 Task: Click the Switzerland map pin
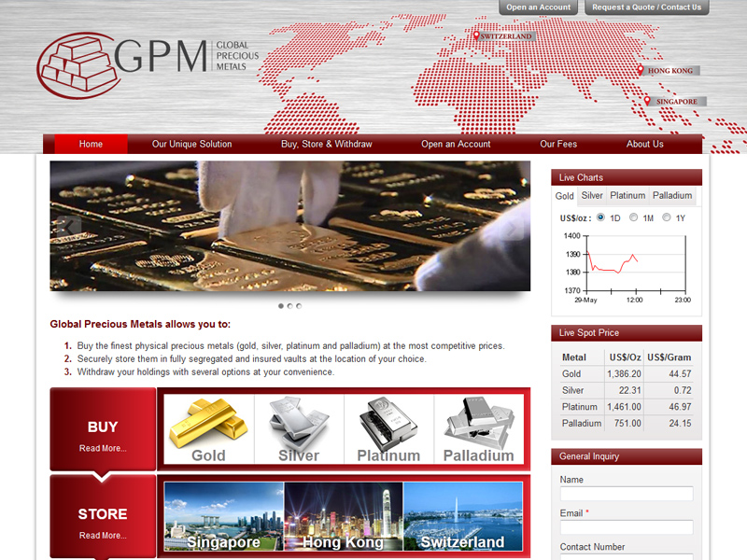[x=476, y=35]
